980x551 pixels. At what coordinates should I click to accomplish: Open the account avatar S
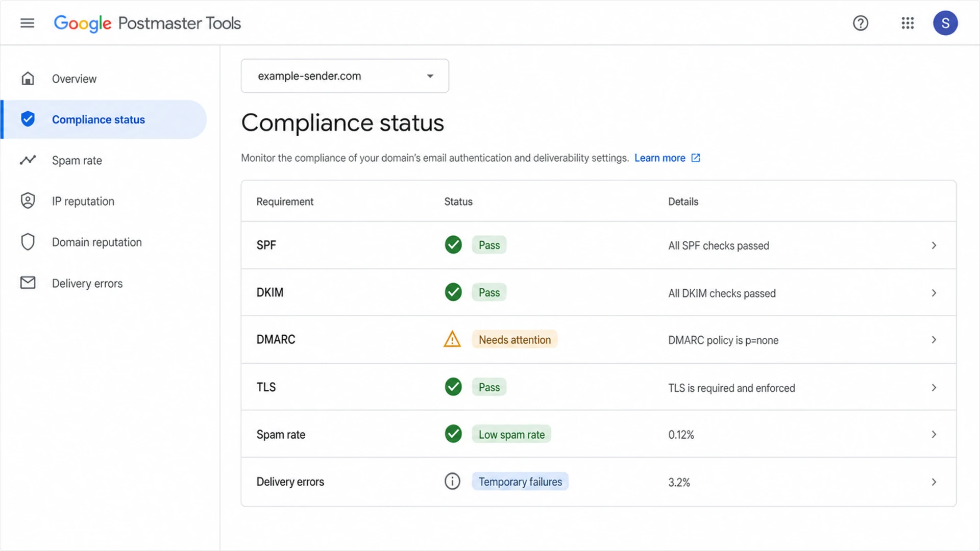click(945, 23)
